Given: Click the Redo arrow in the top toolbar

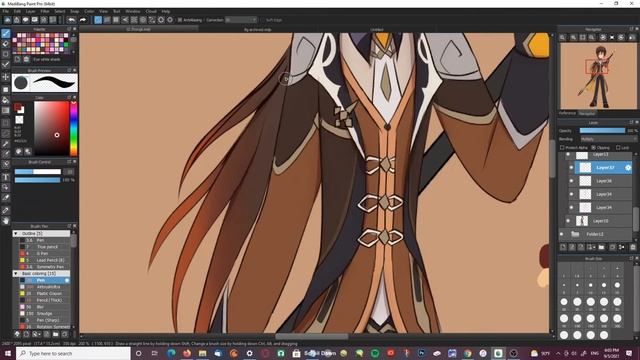Looking at the screenshot, I should click(x=82, y=20).
